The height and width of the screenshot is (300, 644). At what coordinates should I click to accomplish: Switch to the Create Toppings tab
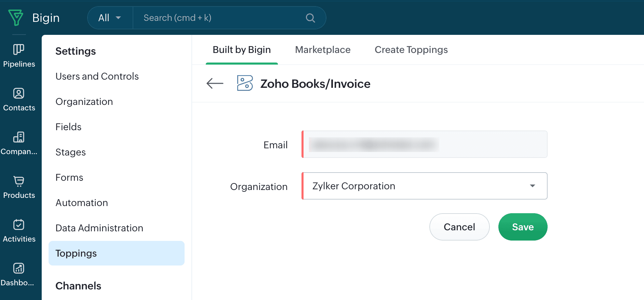(411, 50)
